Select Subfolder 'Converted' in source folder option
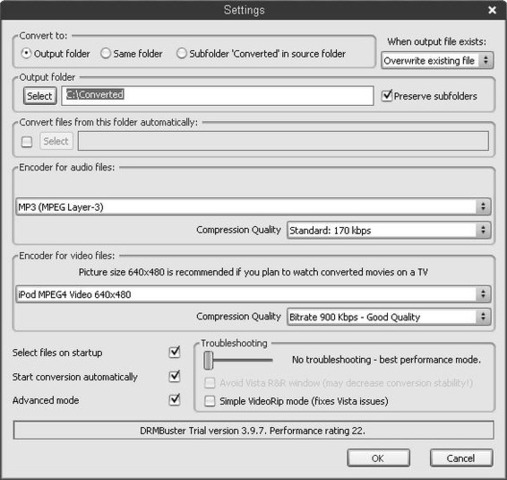The width and height of the screenshot is (507, 480). (x=182, y=53)
